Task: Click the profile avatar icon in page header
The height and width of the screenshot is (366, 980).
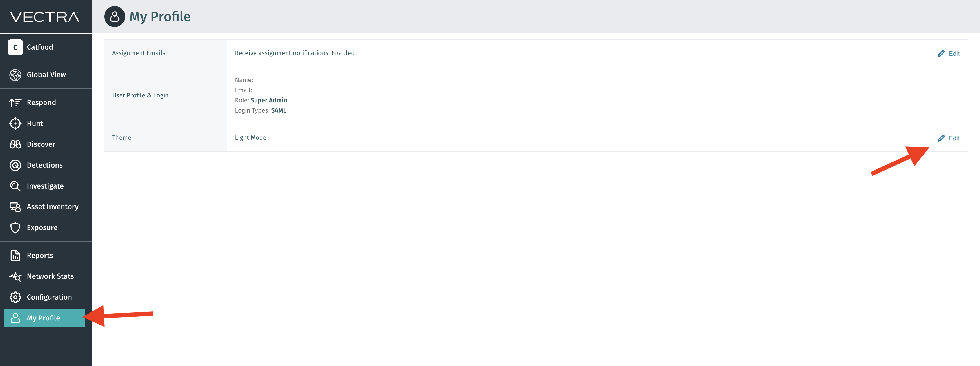Action: click(x=114, y=17)
